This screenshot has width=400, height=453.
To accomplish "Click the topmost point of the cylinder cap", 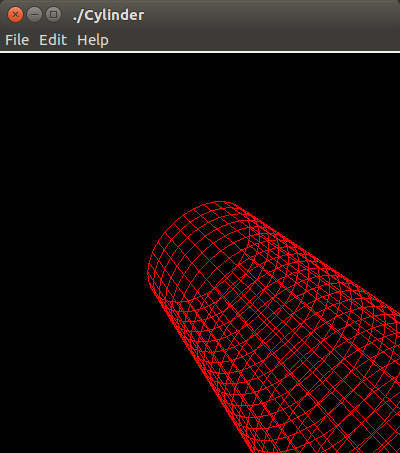I will (220, 201).
